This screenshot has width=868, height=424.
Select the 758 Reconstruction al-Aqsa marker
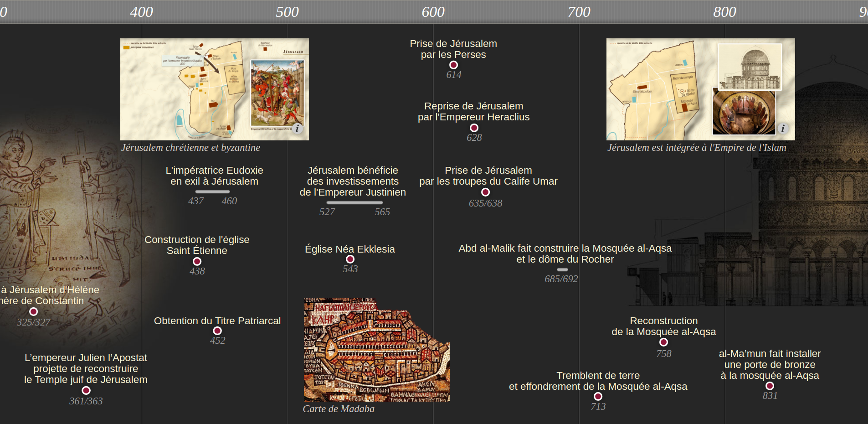pos(664,342)
